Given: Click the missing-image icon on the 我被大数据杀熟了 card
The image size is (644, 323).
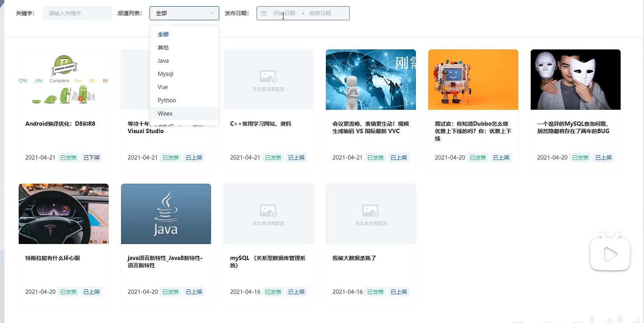Looking at the screenshot, I should tap(371, 211).
